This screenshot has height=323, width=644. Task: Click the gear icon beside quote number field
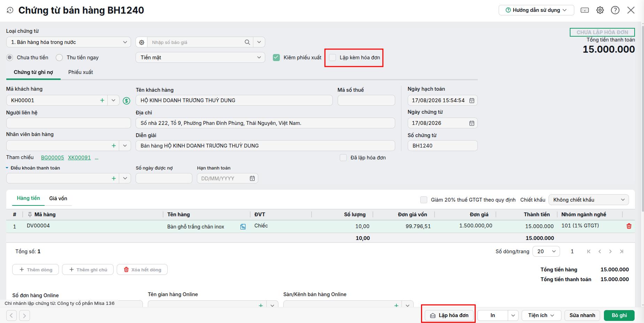tap(141, 42)
